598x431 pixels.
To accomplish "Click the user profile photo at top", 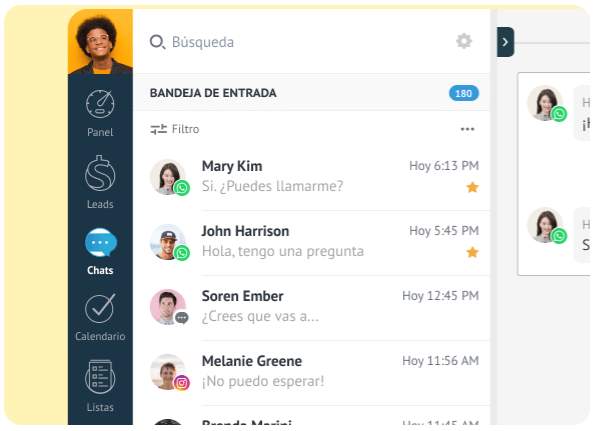I will coord(100,41).
